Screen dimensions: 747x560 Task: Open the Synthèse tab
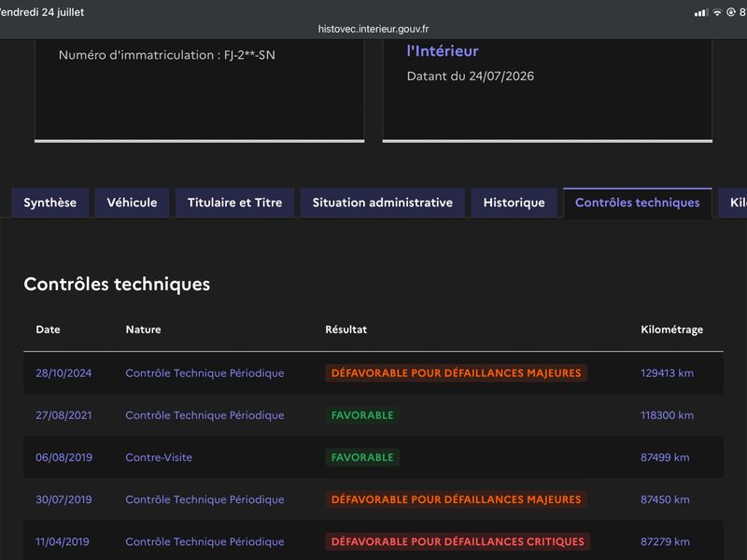[50, 203]
